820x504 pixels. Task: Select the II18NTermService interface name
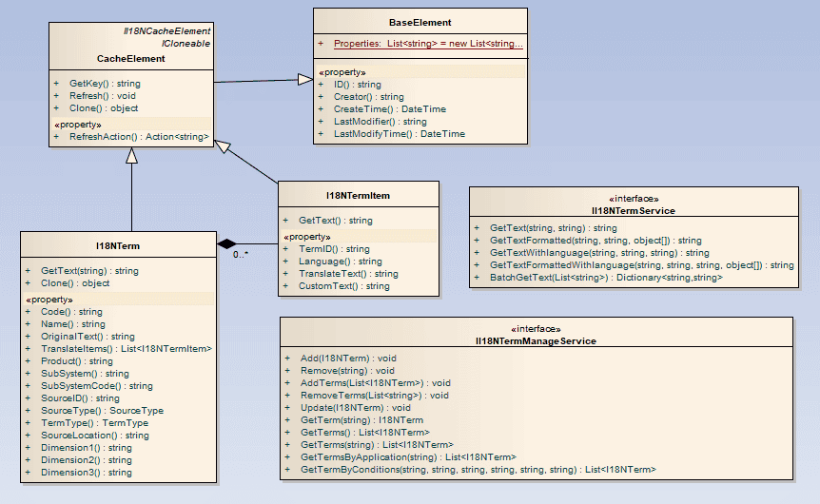coord(633,210)
